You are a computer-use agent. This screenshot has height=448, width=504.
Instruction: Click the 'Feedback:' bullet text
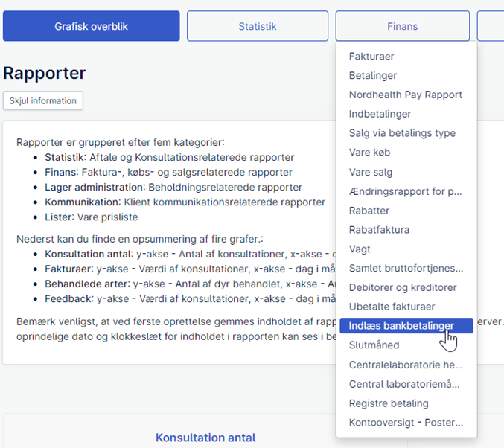[191, 299]
